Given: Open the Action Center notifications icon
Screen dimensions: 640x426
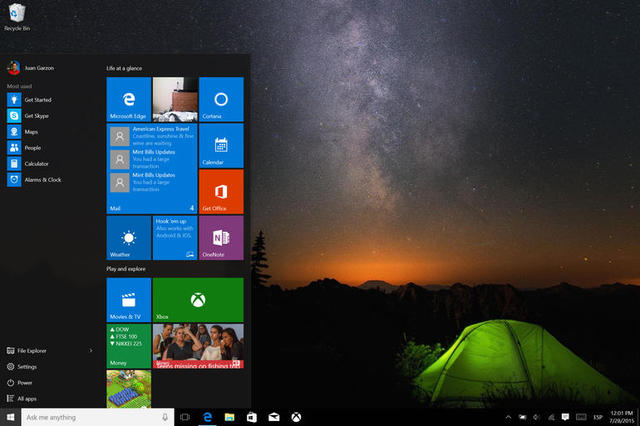Looking at the screenshot, I should click(x=565, y=417).
